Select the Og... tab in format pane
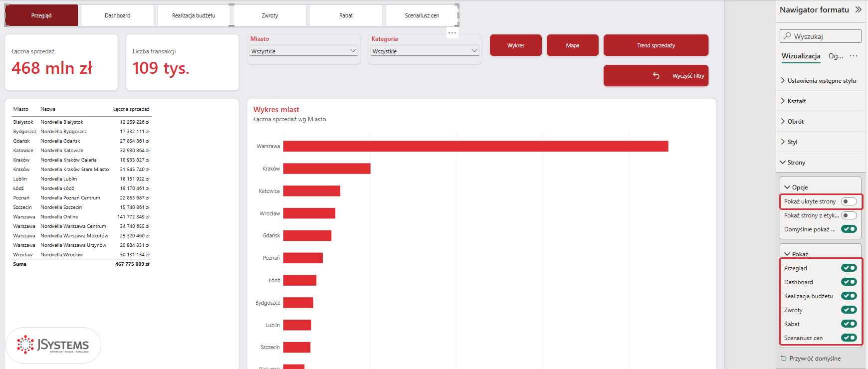868x369 pixels. pos(836,56)
